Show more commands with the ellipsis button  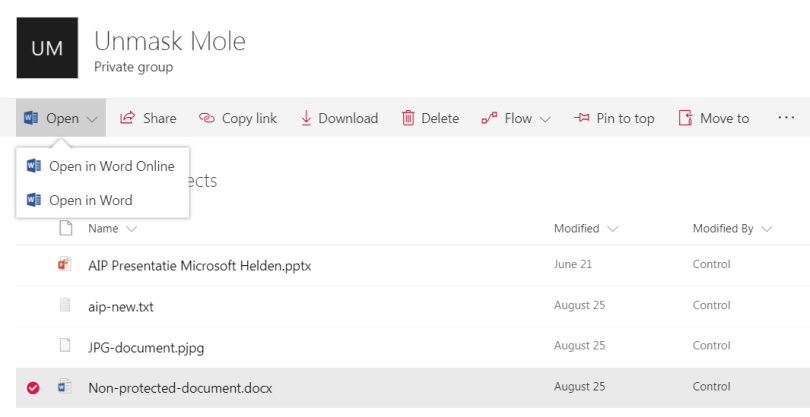786,118
